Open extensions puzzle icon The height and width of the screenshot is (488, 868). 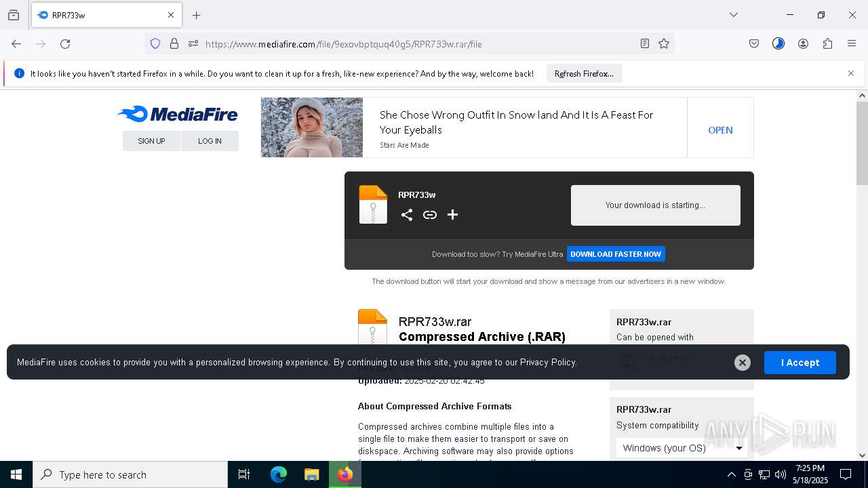(827, 43)
